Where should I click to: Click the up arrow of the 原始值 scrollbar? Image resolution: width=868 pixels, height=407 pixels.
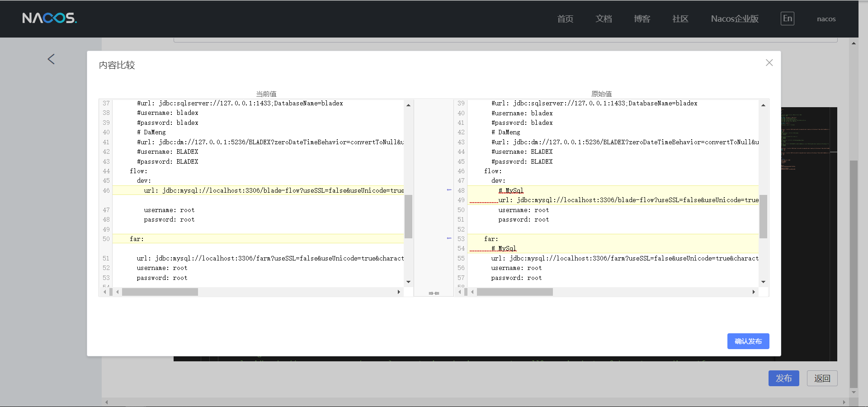click(764, 104)
